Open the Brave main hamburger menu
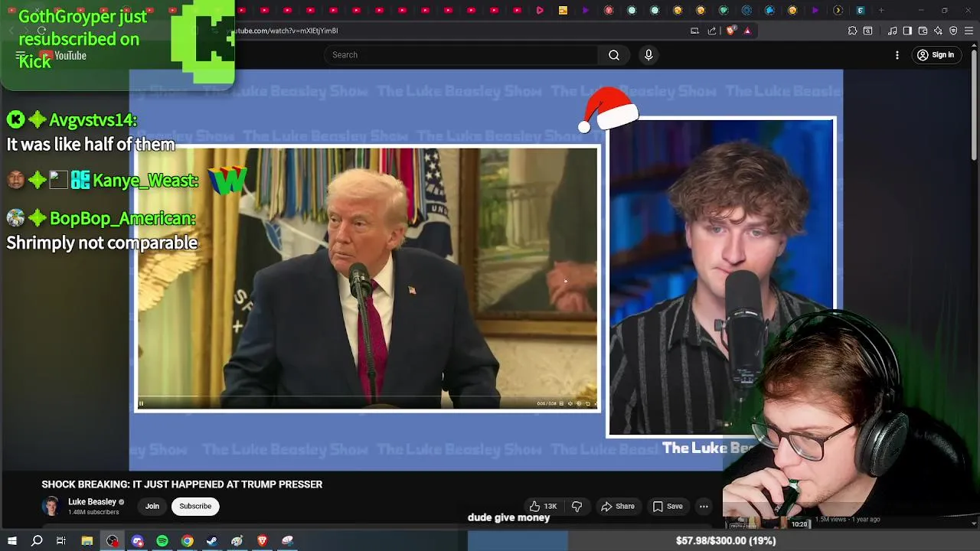Screen dimensions: 980x551 (x=969, y=31)
